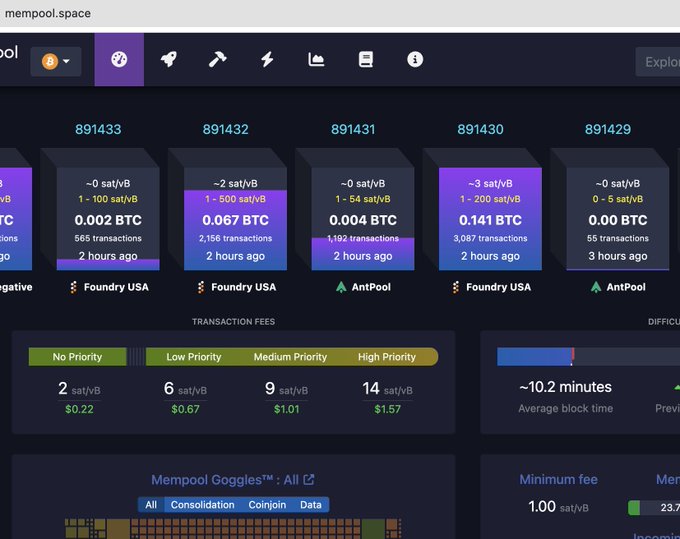This screenshot has height=539, width=680.
Task: Click the mempool.space address bar text
Action: 48,13
